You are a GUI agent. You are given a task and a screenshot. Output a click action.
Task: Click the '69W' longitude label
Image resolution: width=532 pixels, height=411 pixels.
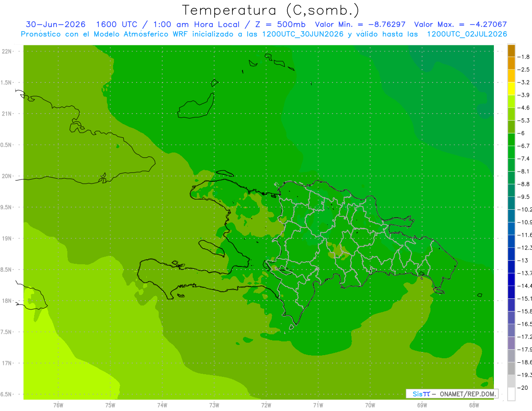pyautogui.click(x=422, y=405)
